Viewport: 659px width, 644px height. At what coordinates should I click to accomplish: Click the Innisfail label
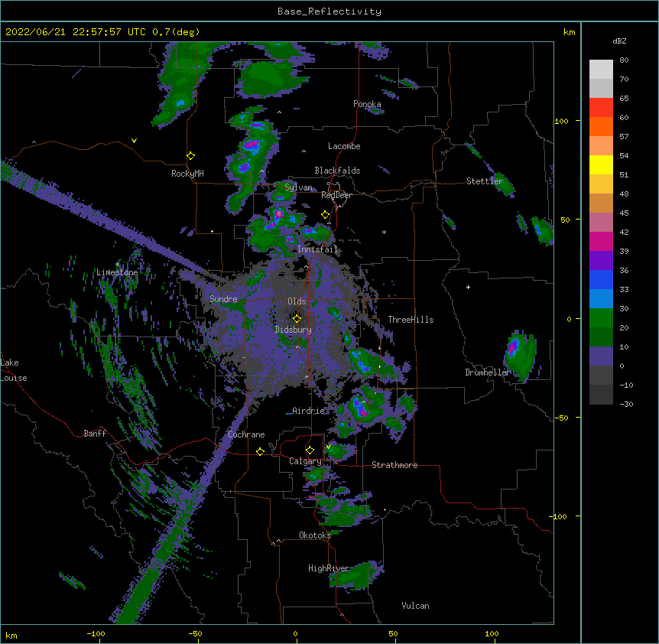point(317,249)
